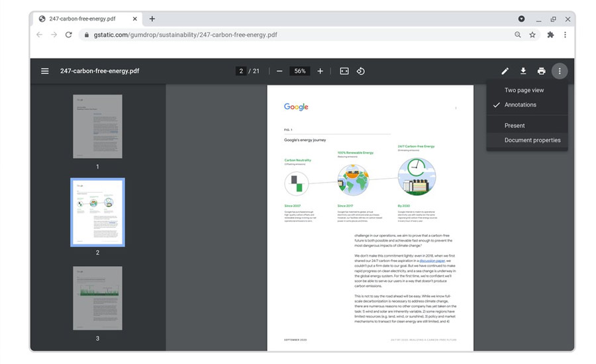
Task: Select page 2 thumbnail
Action: click(x=98, y=212)
